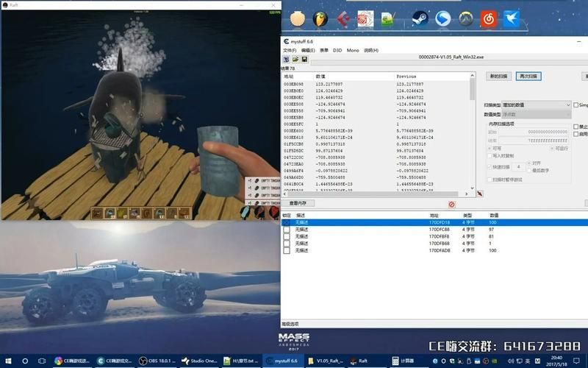Open the blue round arrow app in the dock
The width and height of the screenshot is (588, 368).
(x=443, y=19)
